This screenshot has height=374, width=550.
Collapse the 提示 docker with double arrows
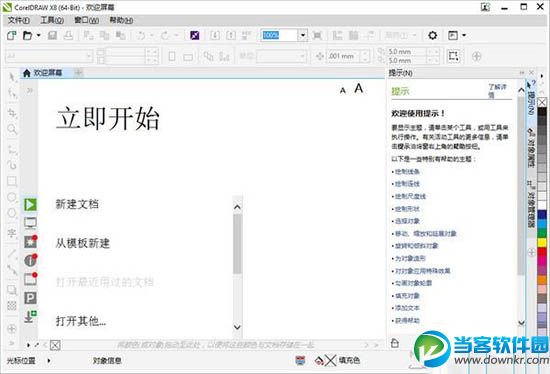pos(522,73)
